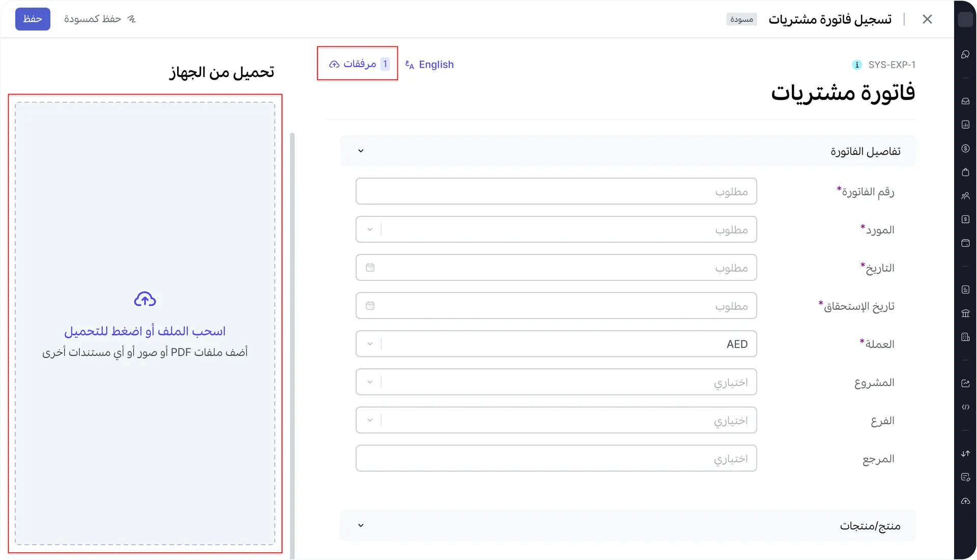Select the bank icon in the right sidebar
The image size is (977, 560).
click(x=965, y=313)
